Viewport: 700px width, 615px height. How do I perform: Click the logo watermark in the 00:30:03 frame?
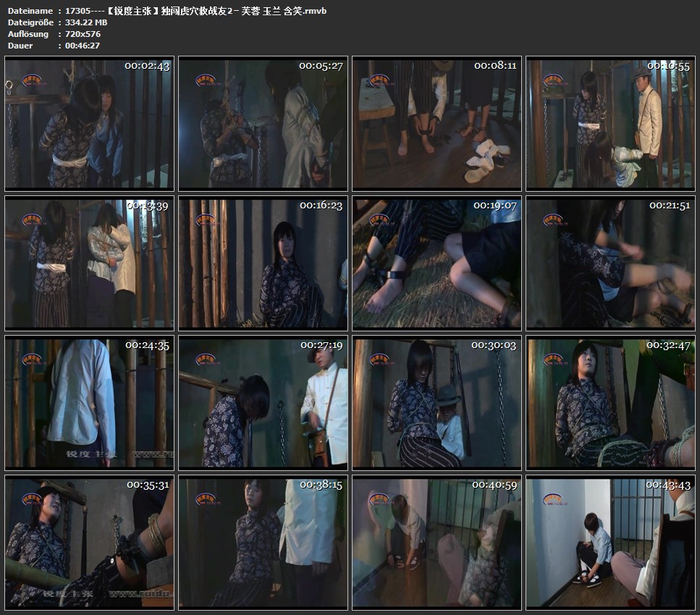pos(379,359)
